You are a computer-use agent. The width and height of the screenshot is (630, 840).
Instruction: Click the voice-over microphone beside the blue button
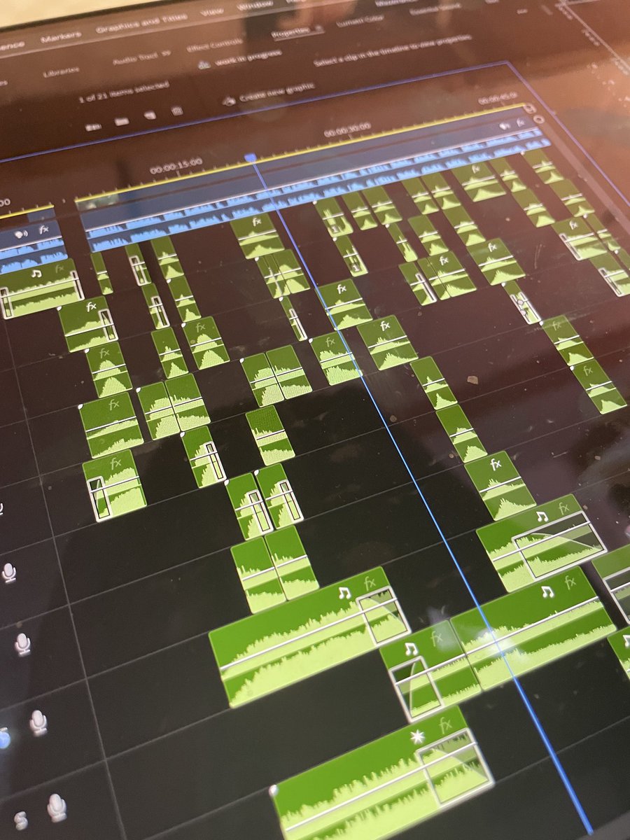pyautogui.click(x=38, y=722)
